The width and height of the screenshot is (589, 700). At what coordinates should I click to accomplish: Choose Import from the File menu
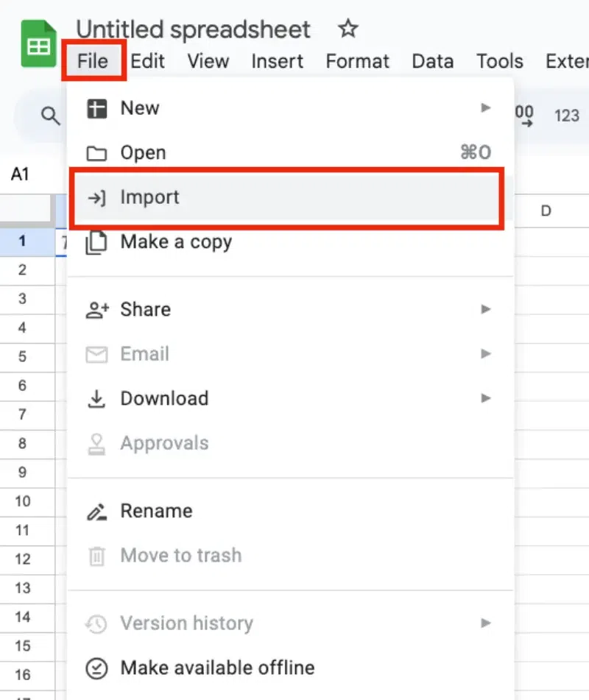click(x=149, y=197)
